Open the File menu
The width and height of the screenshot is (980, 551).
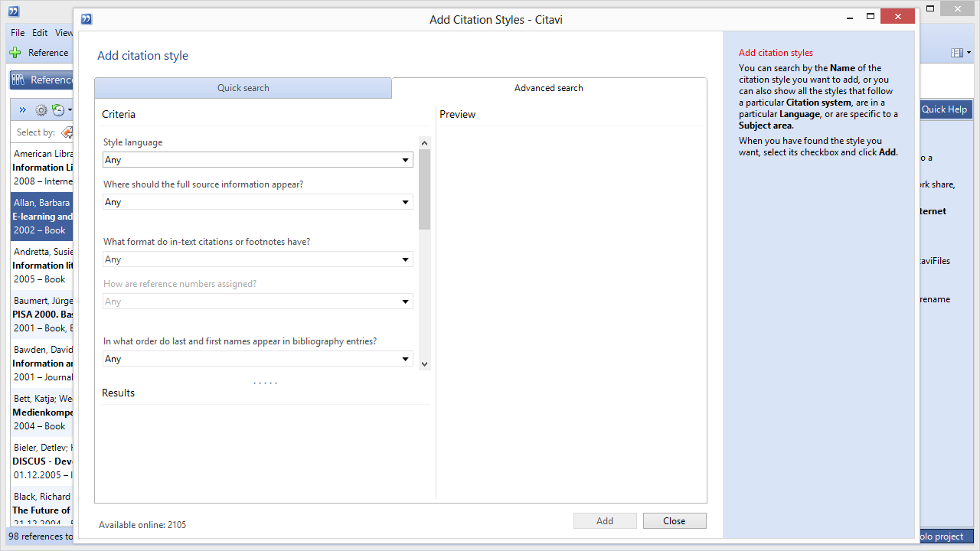[x=16, y=32]
